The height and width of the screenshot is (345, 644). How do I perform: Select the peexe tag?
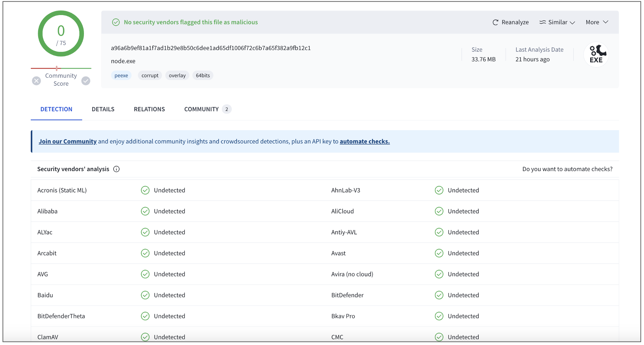[121, 76]
